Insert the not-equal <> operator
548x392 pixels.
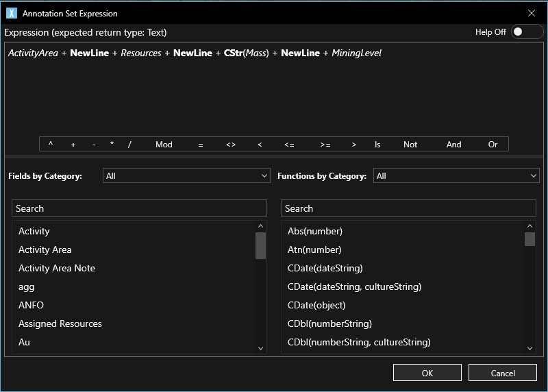(x=231, y=145)
